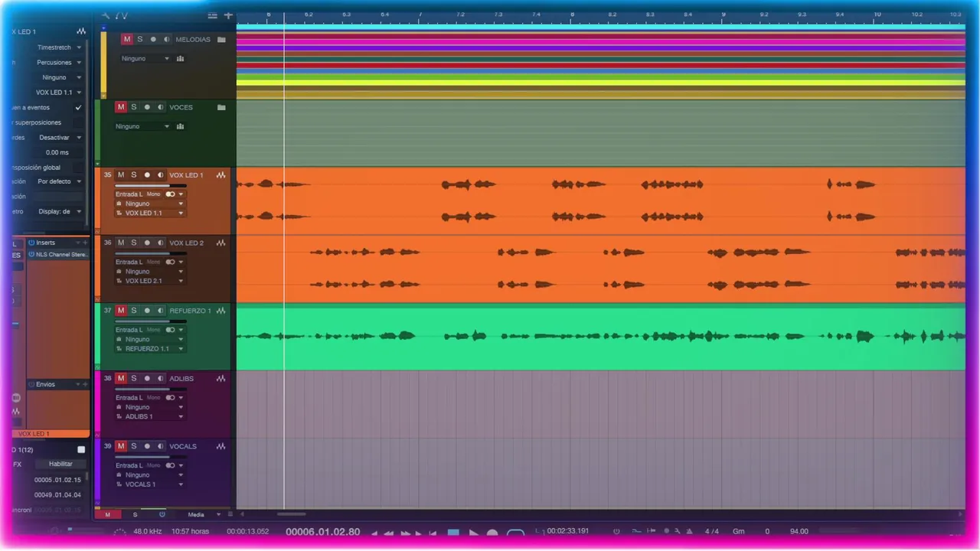Solo the MELODIAS folder track
The image size is (980, 551).
coord(139,39)
